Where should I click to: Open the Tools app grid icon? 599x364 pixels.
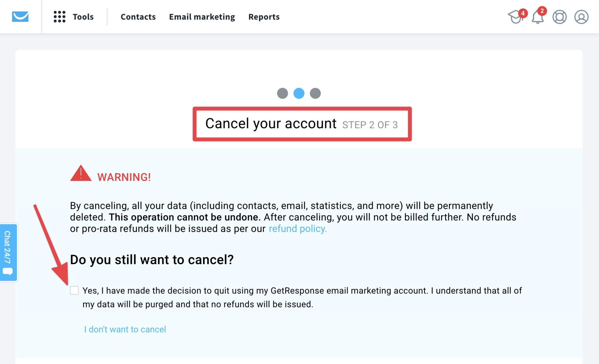[x=59, y=17]
